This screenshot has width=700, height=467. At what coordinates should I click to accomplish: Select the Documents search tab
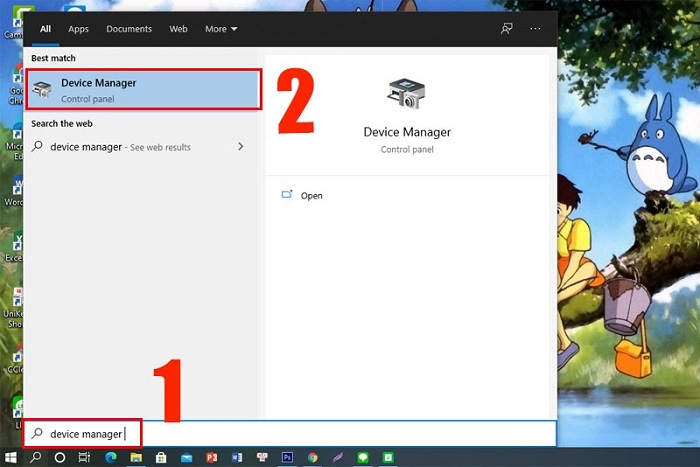coord(129,29)
